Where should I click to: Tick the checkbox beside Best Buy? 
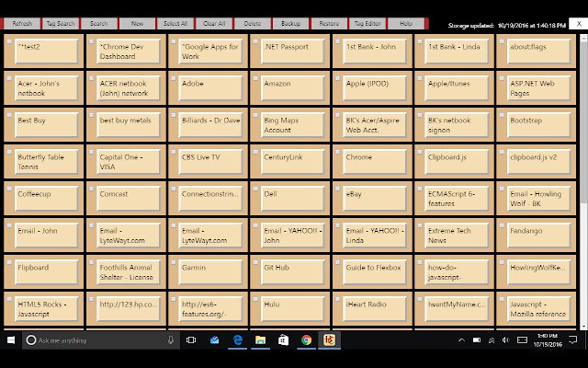[9, 115]
